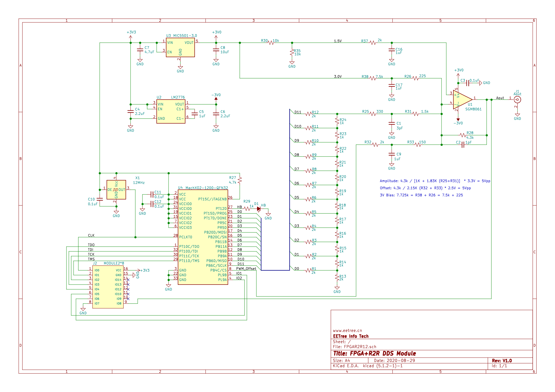Click the 3V Bias formula note
Image resolution: width=555 pixels, height=392 pixels.
point(421,195)
